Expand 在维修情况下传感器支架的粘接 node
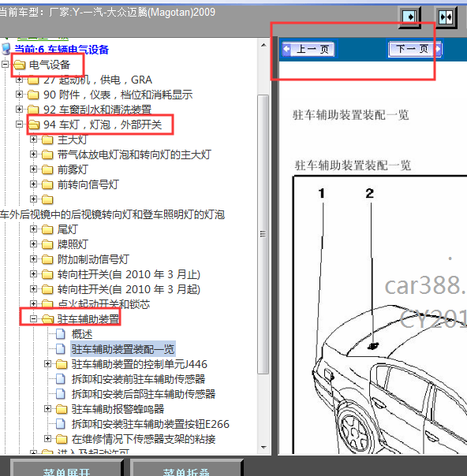Viewport: 467px width, 476px height. pyautogui.click(x=47, y=439)
